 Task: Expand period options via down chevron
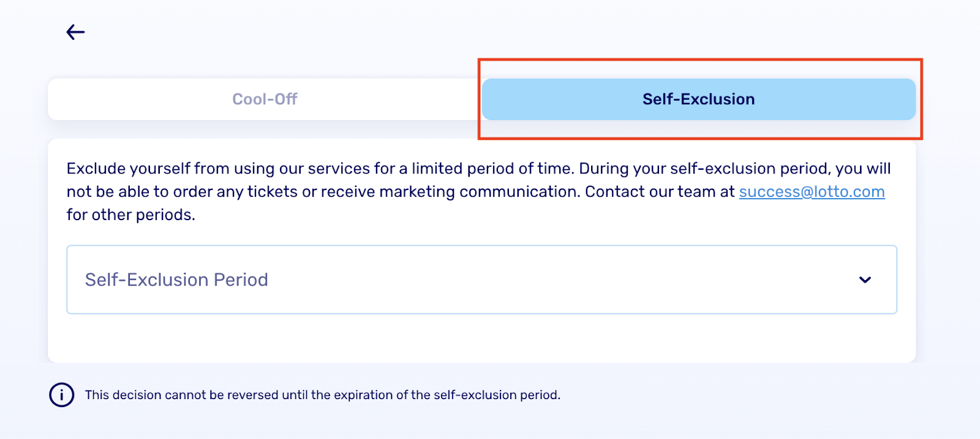pos(865,280)
